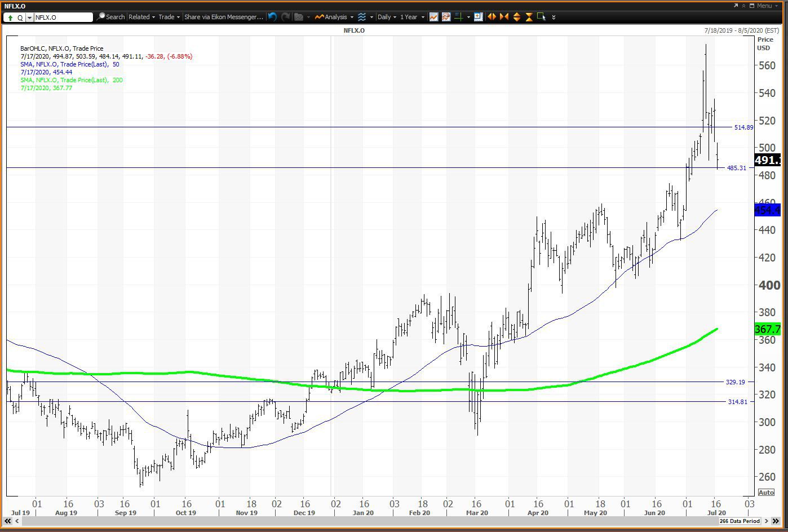Click the zoom rectangle selection icon

[x=541, y=17]
